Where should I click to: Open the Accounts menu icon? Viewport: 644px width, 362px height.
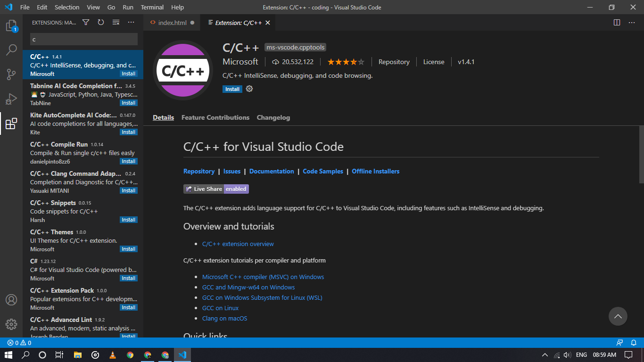point(11,300)
